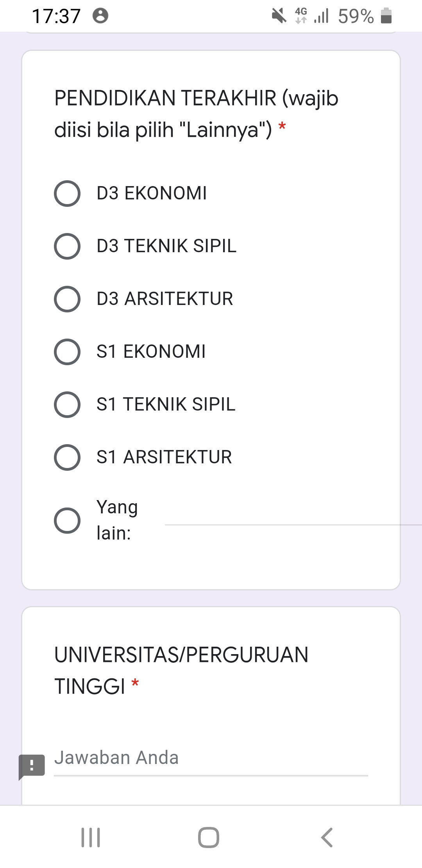Tap the battery icon in status bar

point(386,16)
